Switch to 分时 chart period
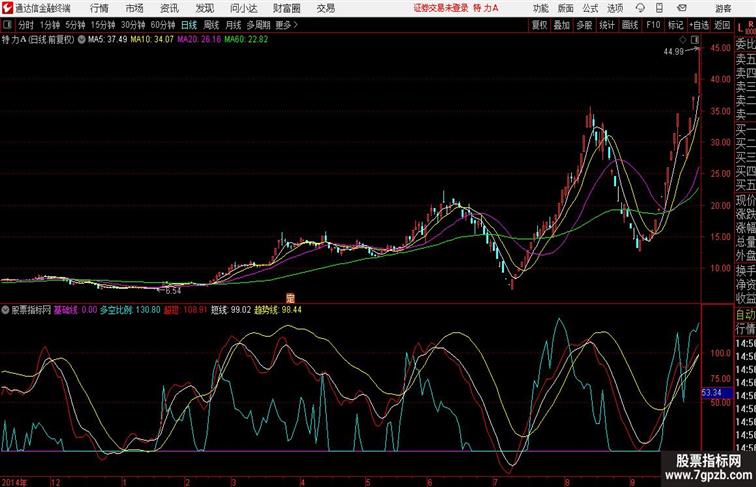 26,25
